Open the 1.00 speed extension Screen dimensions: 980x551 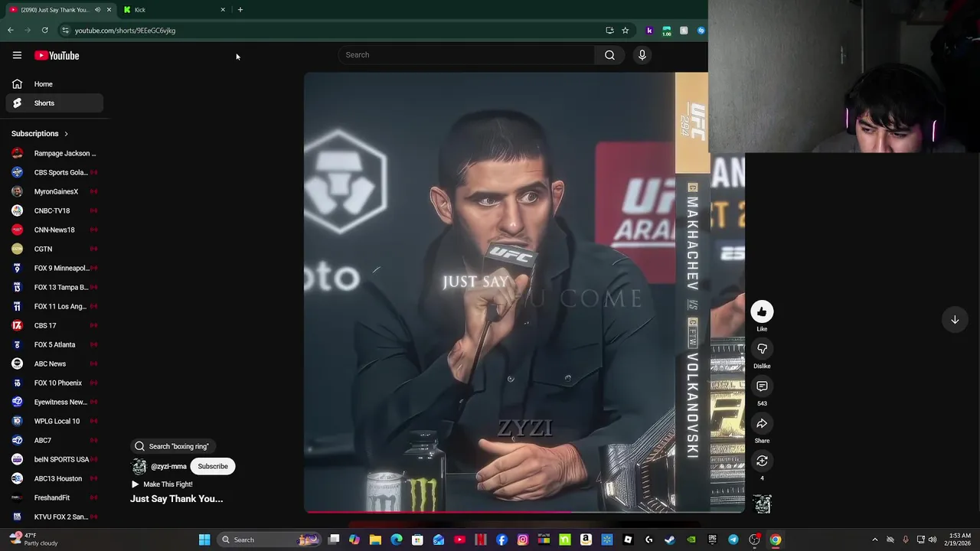pos(667,31)
